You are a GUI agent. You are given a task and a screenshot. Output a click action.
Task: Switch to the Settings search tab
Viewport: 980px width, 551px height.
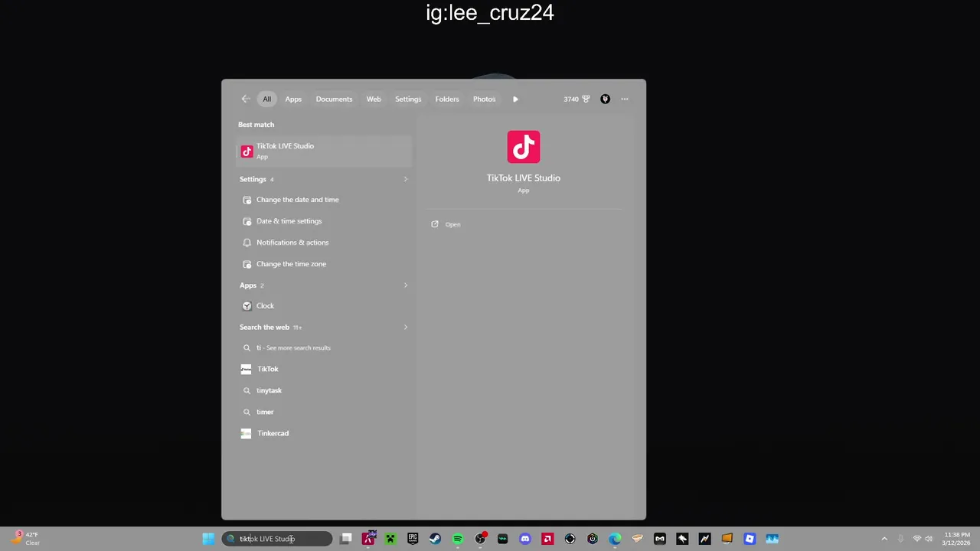(x=408, y=99)
